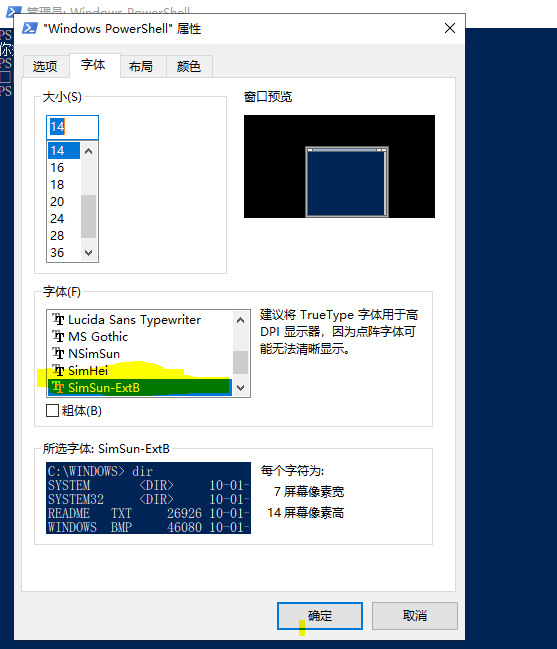Click the size list's down scroll arrow
Image resolution: width=557 pixels, height=649 pixels.
89,252
